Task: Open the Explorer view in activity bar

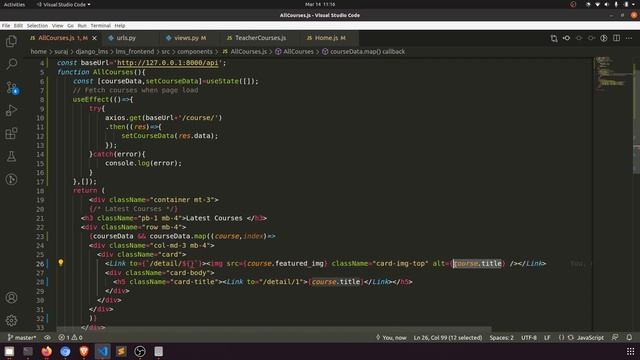Action: (x=11, y=41)
